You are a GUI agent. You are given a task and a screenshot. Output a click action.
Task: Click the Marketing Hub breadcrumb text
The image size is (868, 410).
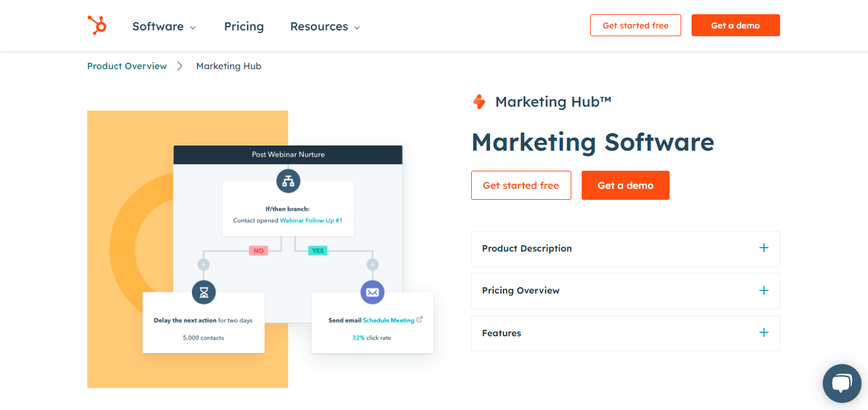[x=229, y=66]
